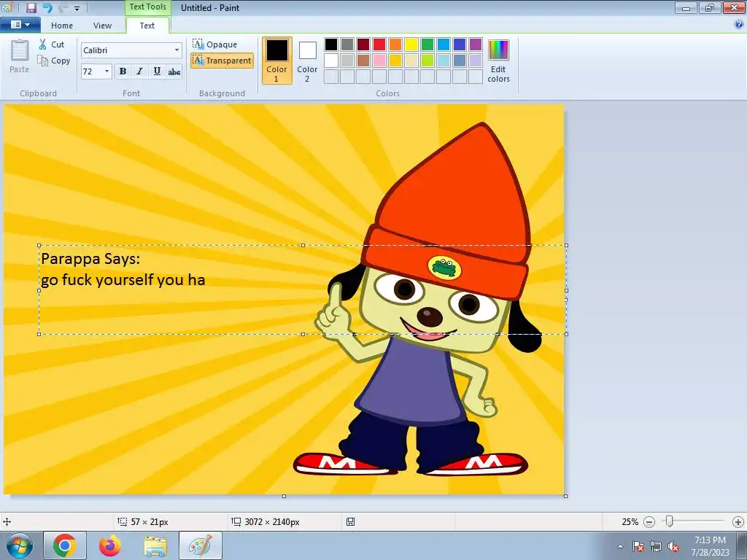Switch to the View ribbon tab

pos(102,26)
